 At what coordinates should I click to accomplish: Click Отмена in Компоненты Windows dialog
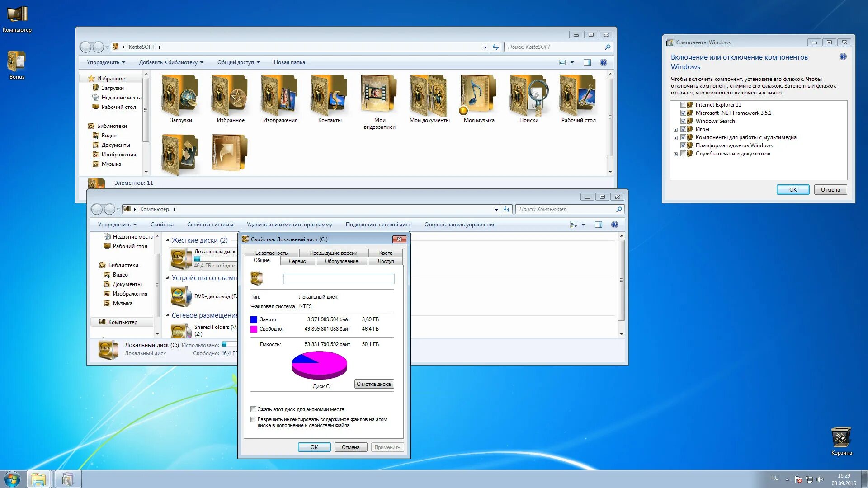click(830, 190)
